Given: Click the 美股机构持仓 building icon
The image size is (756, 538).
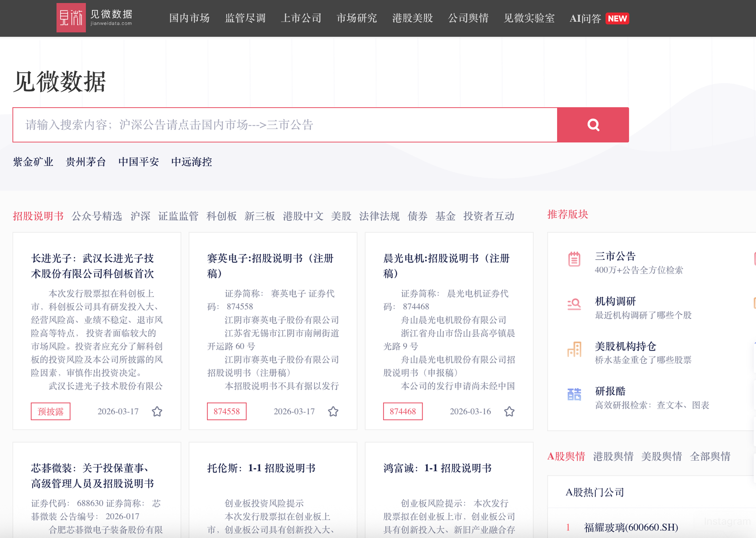Looking at the screenshot, I should [x=574, y=349].
